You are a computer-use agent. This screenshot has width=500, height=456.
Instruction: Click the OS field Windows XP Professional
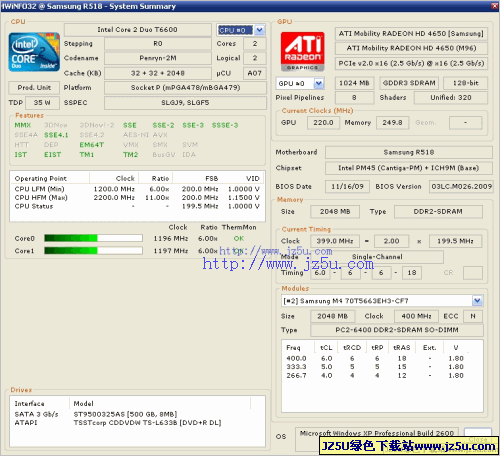coord(377,435)
